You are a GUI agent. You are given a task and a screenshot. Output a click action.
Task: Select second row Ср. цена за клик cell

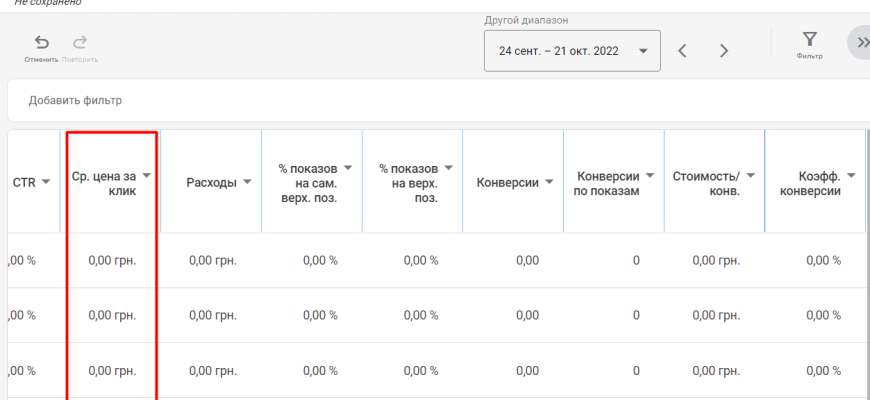click(112, 315)
